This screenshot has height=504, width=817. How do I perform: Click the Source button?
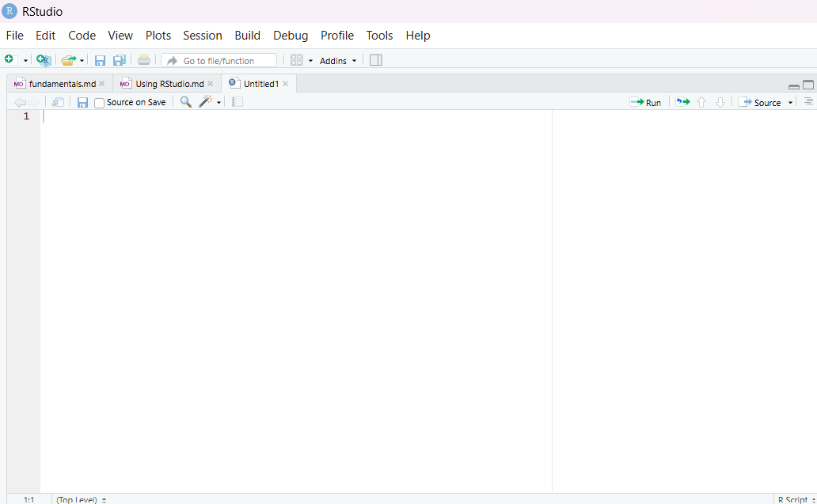(761, 103)
